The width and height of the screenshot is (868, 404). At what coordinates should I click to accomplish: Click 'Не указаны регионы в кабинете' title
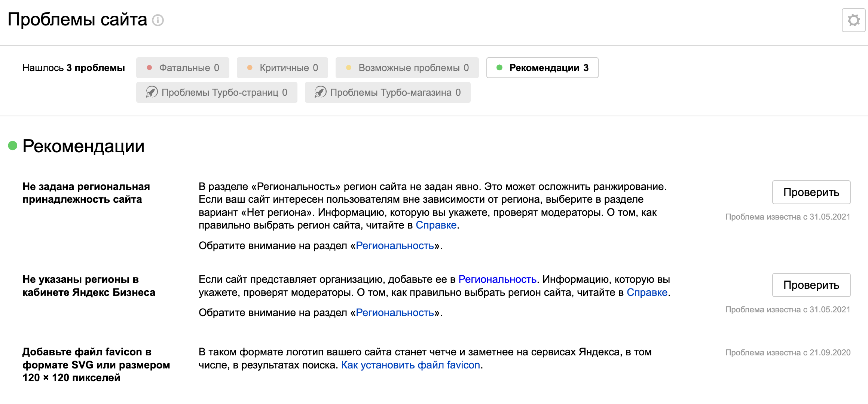click(x=89, y=286)
